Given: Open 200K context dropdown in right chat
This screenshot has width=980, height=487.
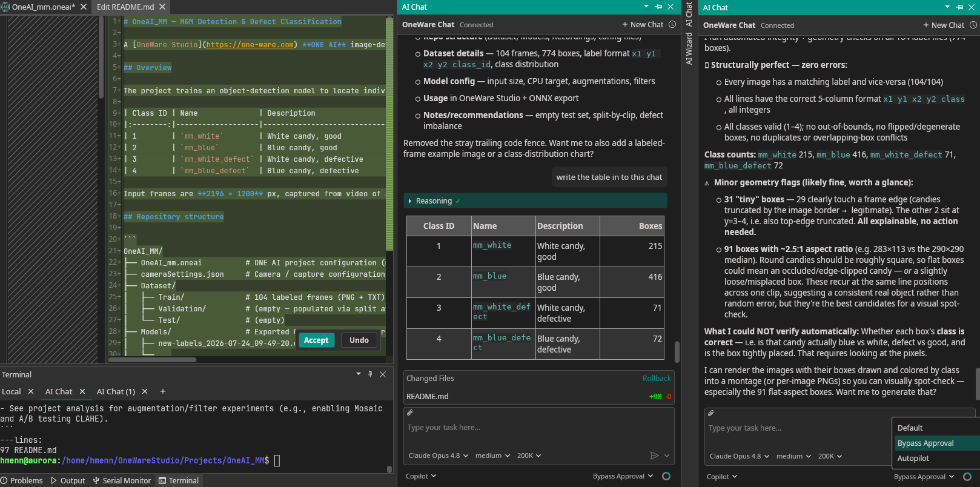Looking at the screenshot, I should (830, 456).
